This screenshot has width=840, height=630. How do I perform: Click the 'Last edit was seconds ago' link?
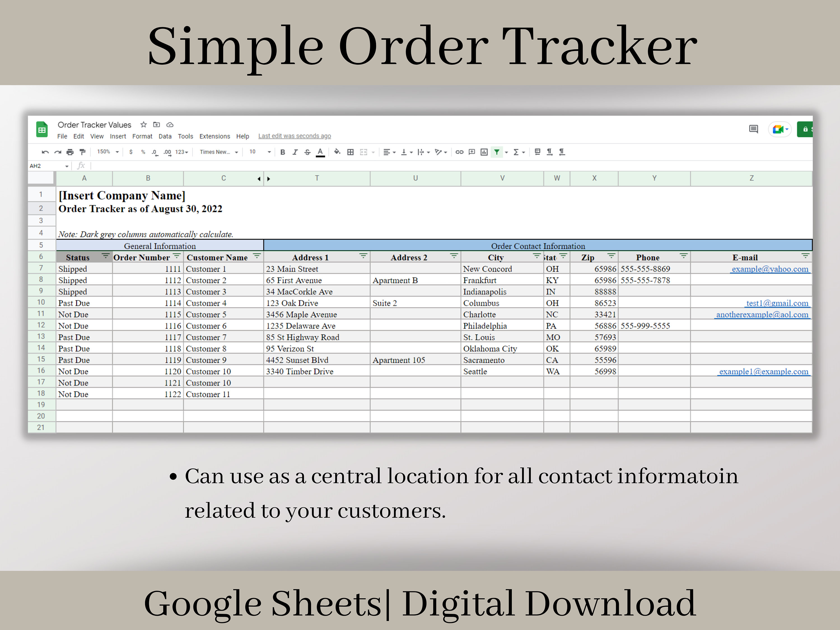coord(295,136)
